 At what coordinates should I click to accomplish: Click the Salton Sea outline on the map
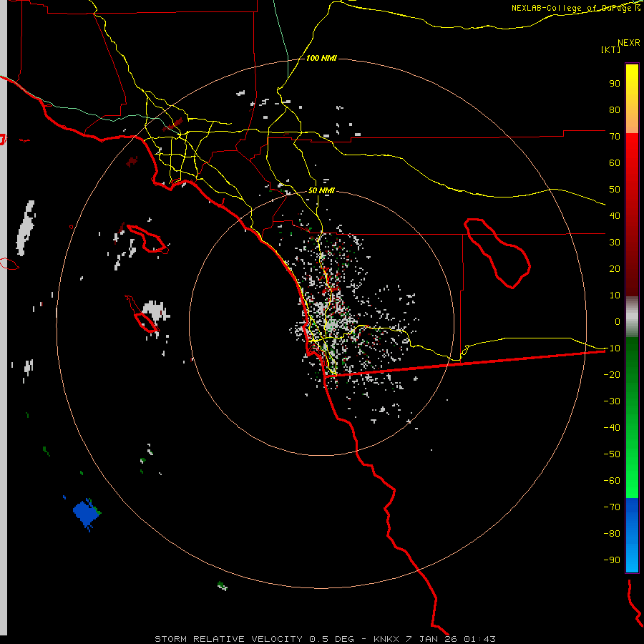coord(497,253)
